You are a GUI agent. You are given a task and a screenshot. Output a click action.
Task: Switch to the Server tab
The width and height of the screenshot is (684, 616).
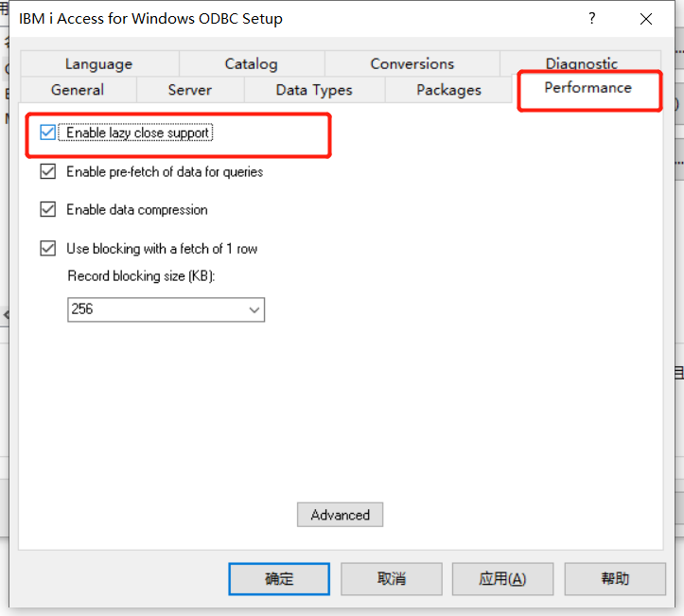click(x=190, y=90)
